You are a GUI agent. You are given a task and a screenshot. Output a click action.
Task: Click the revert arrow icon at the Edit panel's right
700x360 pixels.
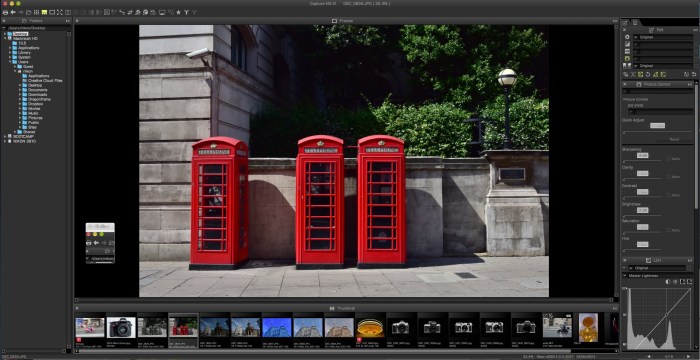(x=694, y=74)
